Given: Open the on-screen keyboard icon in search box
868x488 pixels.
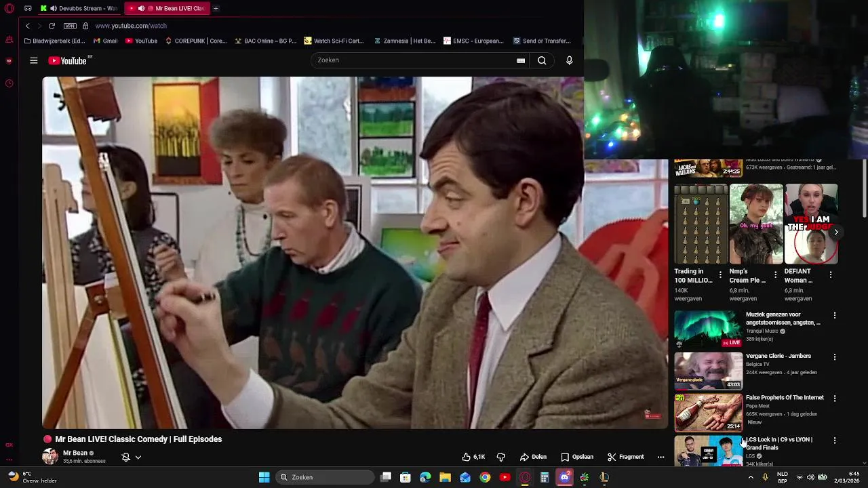Looking at the screenshot, I should (x=521, y=60).
